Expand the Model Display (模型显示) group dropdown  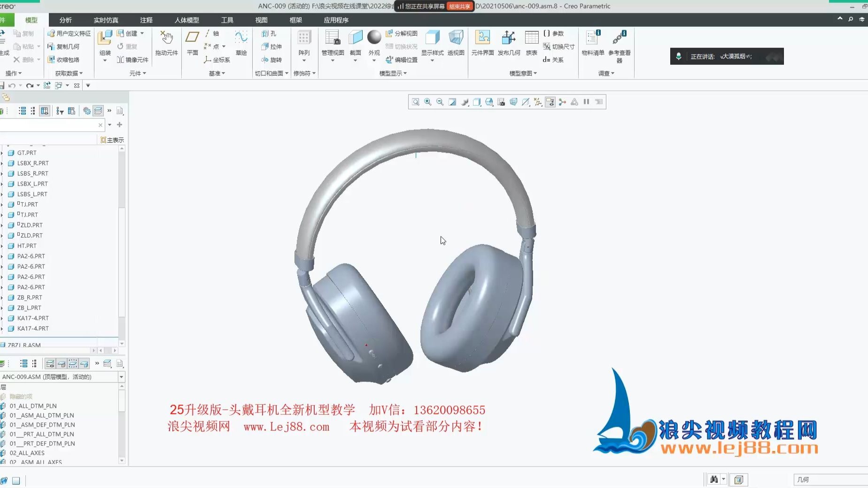(393, 73)
